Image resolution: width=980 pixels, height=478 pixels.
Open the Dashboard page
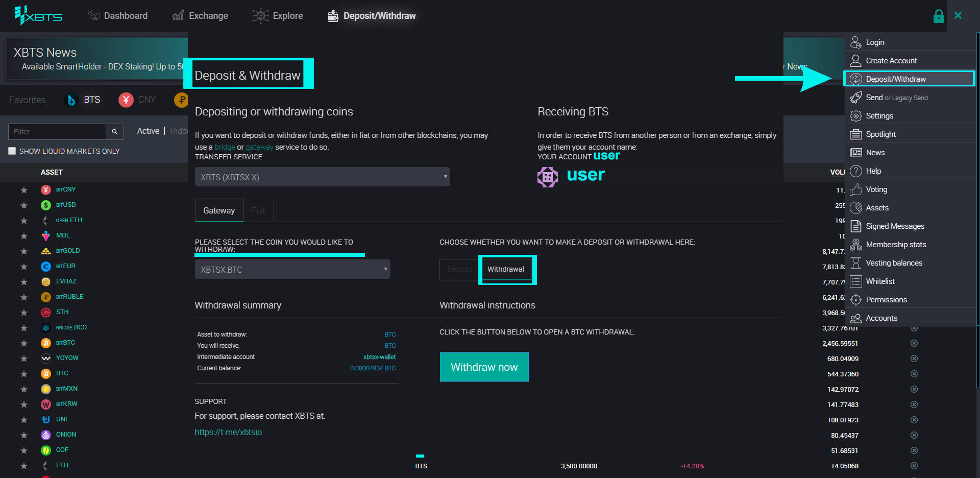(x=117, y=16)
